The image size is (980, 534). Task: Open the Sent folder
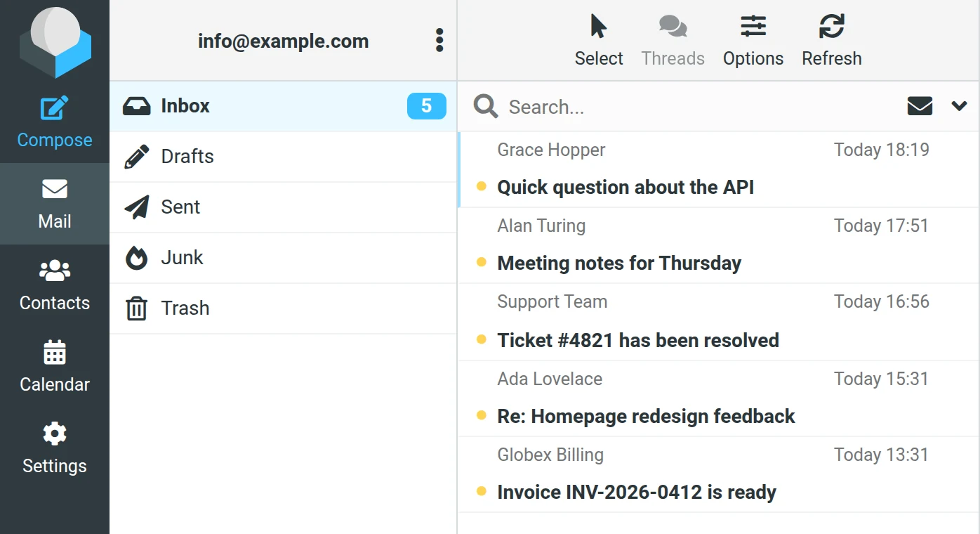(x=284, y=207)
